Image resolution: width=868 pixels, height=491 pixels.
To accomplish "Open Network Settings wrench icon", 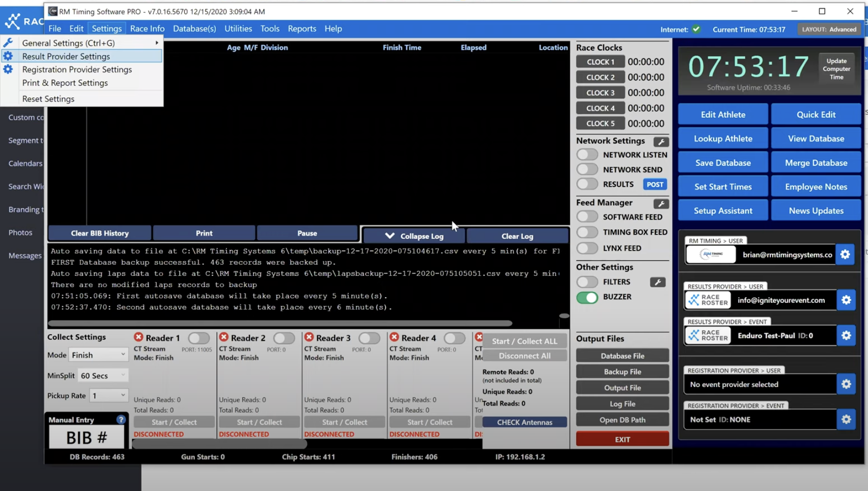I will pyautogui.click(x=660, y=142).
